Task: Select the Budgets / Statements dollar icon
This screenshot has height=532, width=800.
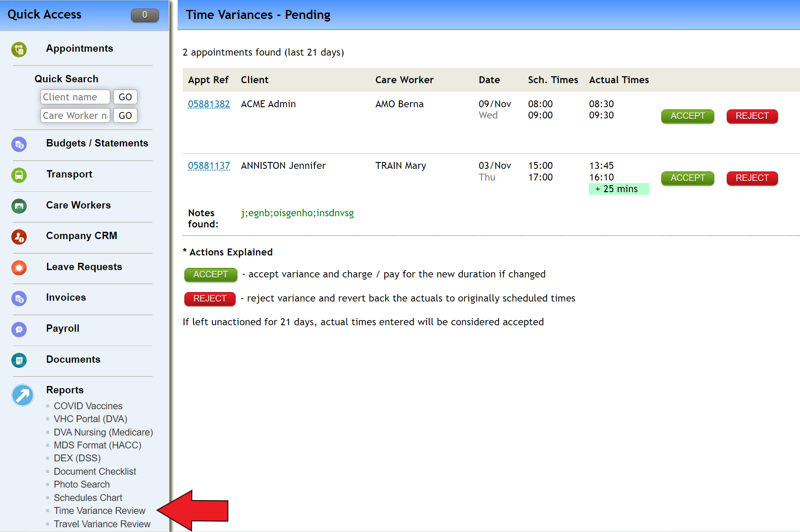Action: pyautogui.click(x=19, y=144)
